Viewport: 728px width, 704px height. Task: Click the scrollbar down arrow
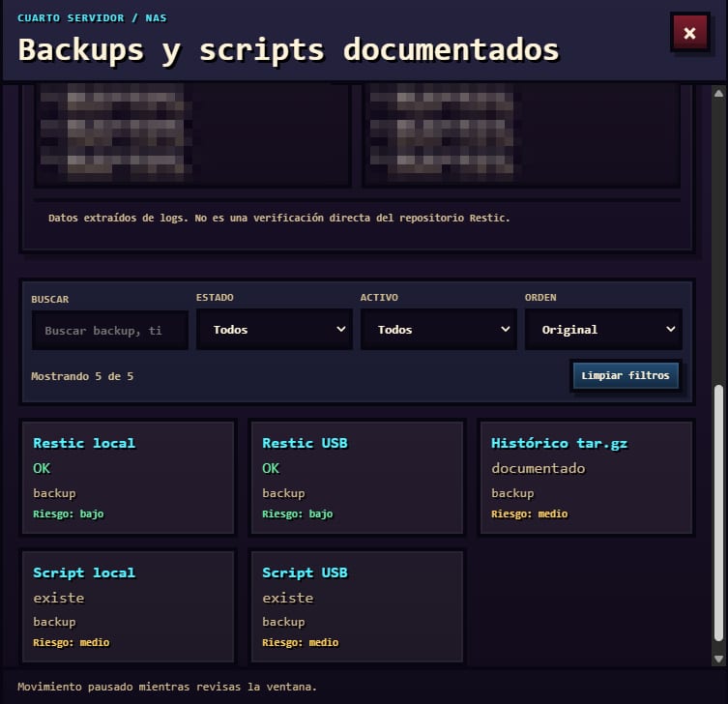(718, 659)
